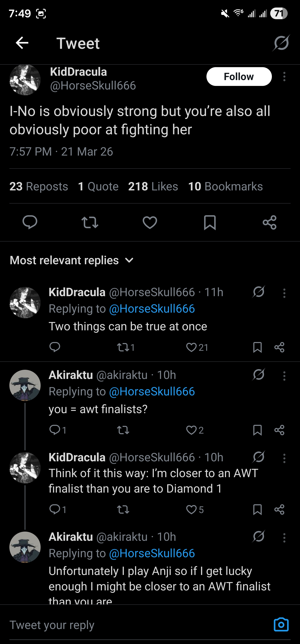Share the main tweet
Image resolution: width=300 pixels, height=644 pixels.
[x=270, y=222]
